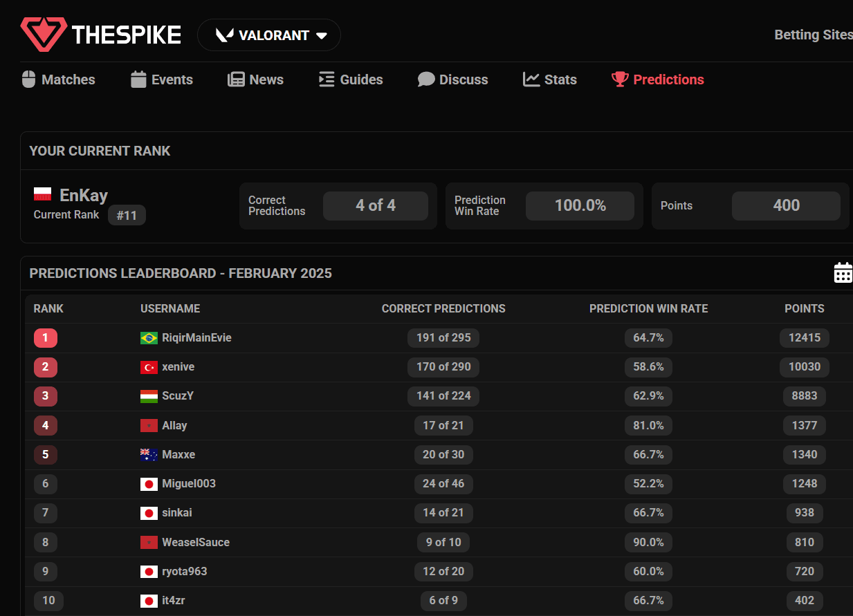Open the VALORANT game selector dropdown

268,35
